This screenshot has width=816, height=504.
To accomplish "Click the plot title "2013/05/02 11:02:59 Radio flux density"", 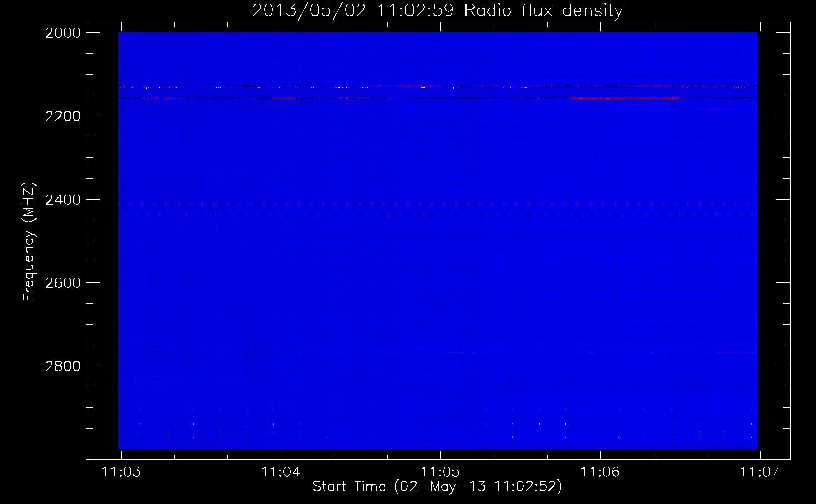I will pyautogui.click(x=437, y=10).
